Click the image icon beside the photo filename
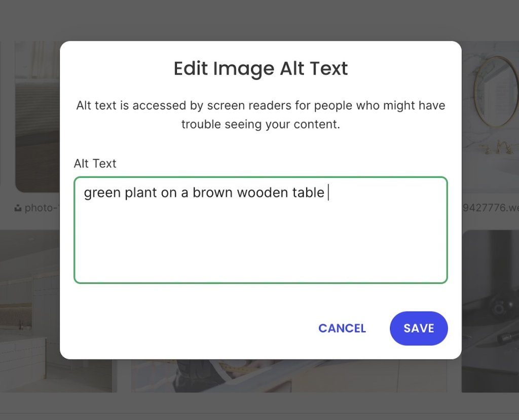The height and width of the screenshot is (420, 519). [x=17, y=208]
